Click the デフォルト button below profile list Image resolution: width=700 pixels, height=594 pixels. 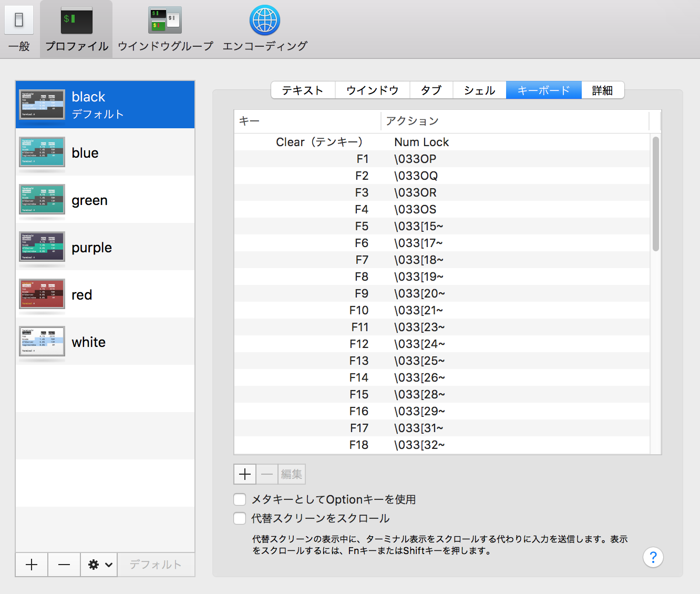(156, 565)
